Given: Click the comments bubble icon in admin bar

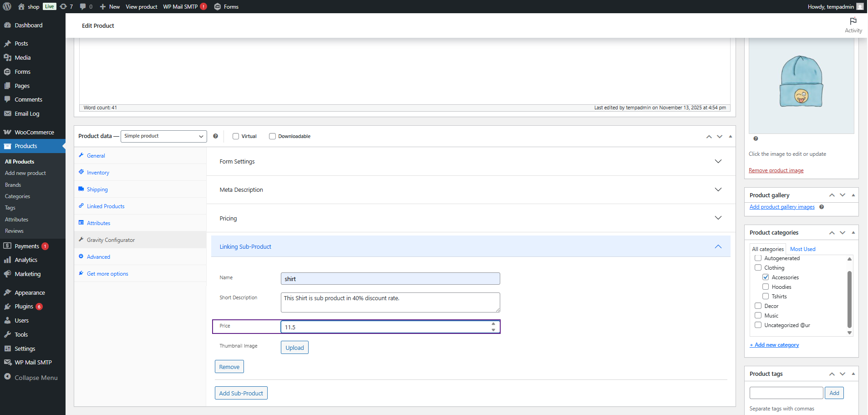Looking at the screenshot, I should click(x=83, y=6).
